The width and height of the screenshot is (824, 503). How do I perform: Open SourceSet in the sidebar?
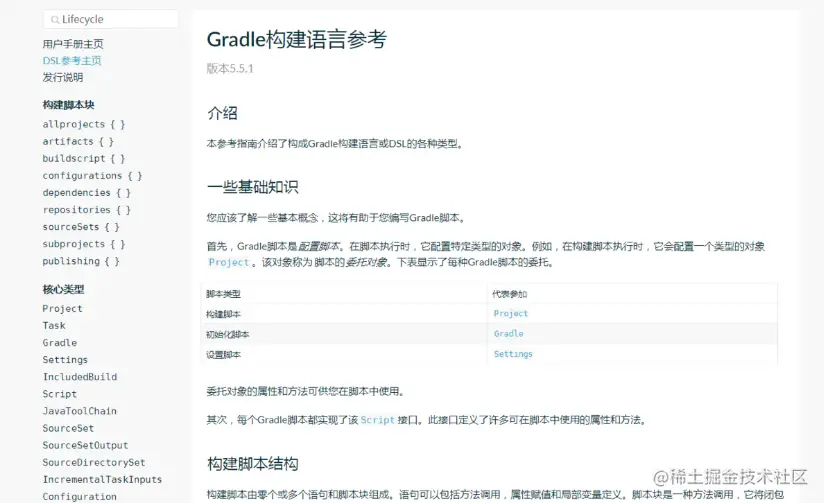(68, 428)
